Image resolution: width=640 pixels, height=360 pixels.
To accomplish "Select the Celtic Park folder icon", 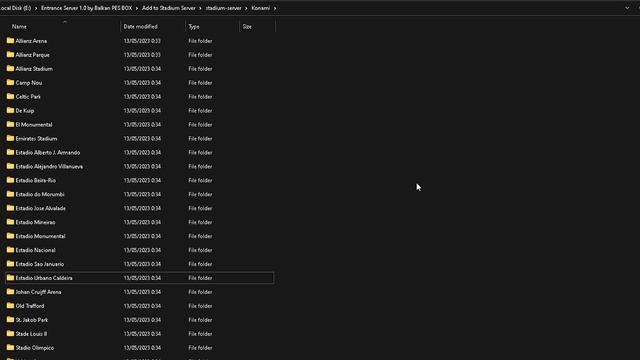I will (10, 96).
